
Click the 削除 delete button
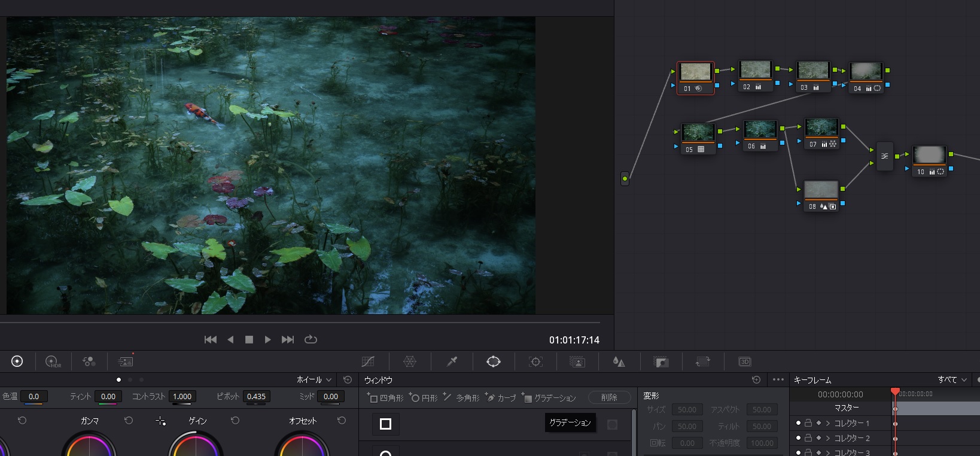tap(609, 398)
